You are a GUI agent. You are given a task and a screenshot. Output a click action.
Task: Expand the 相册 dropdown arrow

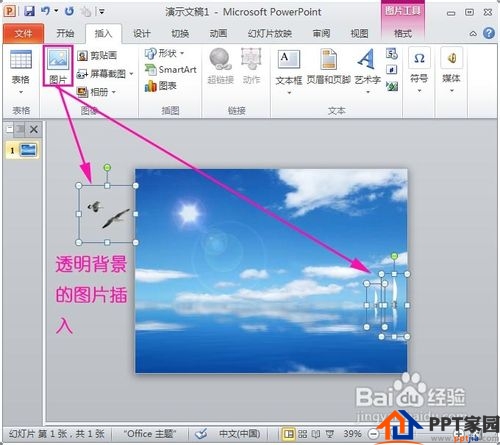click(x=114, y=92)
